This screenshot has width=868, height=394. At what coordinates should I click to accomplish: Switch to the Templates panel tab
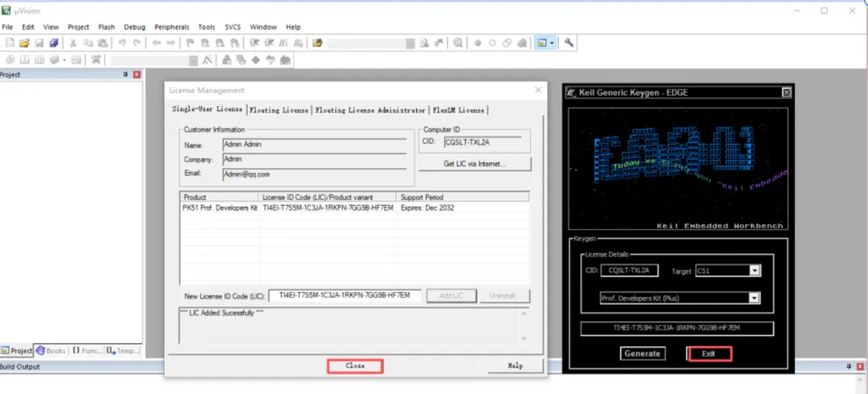[x=123, y=351]
